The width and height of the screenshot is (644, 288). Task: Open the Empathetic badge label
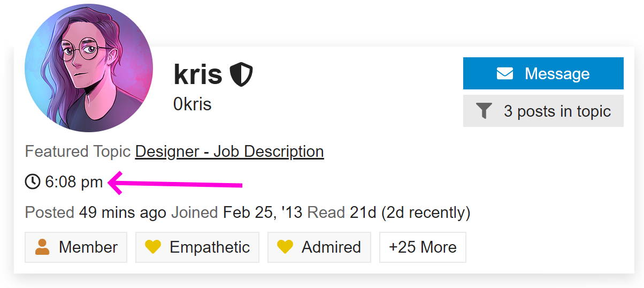coord(197,247)
